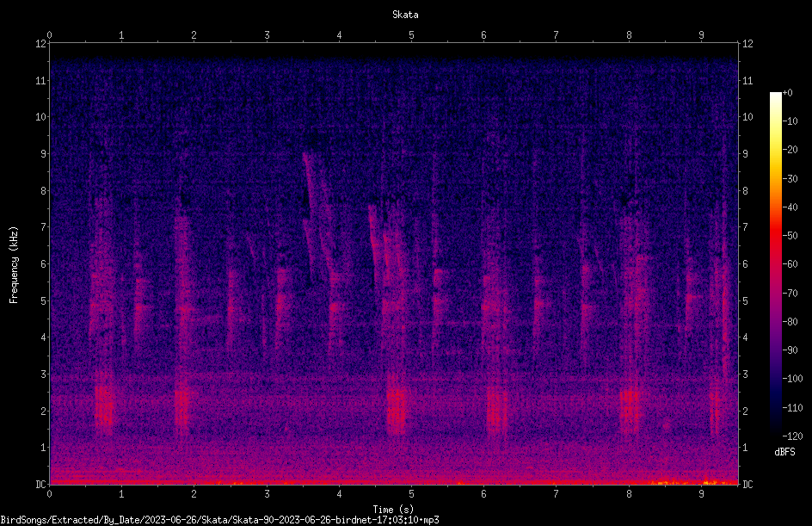812x526 pixels.
Task: Click "6" on the right frequency axis
Action: tap(745, 264)
